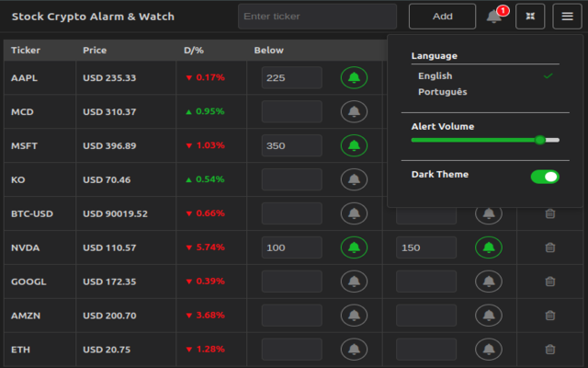This screenshot has height=368, width=588.
Task: Click the fullscreen expand icon button
Action: click(530, 17)
